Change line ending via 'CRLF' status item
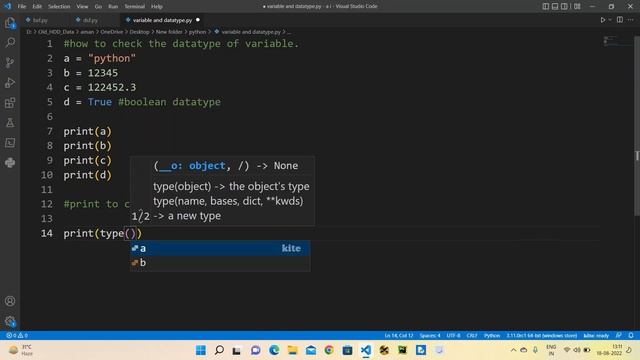This screenshot has height=360, width=640. click(472, 336)
